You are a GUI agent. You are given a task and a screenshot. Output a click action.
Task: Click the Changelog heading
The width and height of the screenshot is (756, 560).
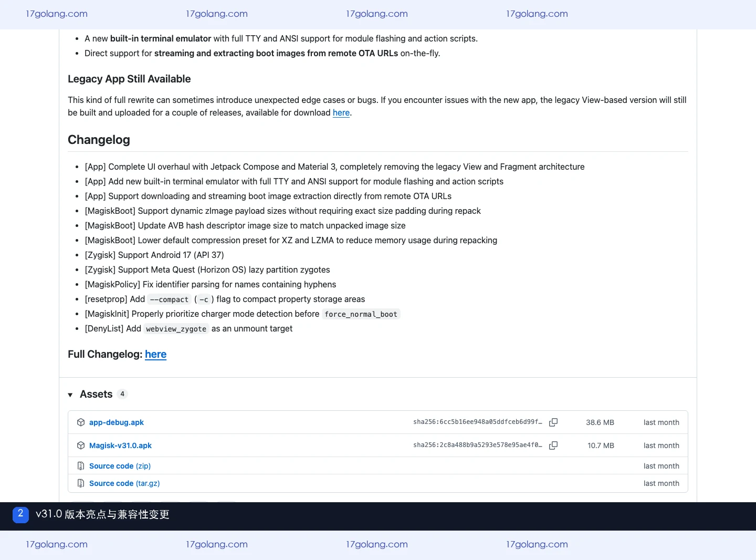coord(99,140)
